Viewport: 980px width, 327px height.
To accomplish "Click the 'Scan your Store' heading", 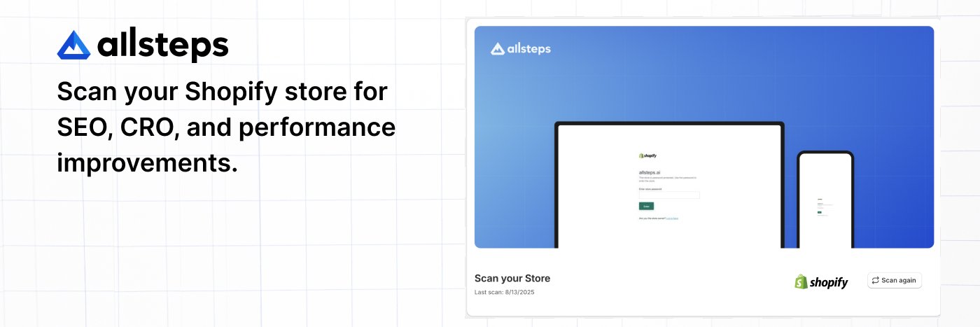I will (x=512, y=278).
